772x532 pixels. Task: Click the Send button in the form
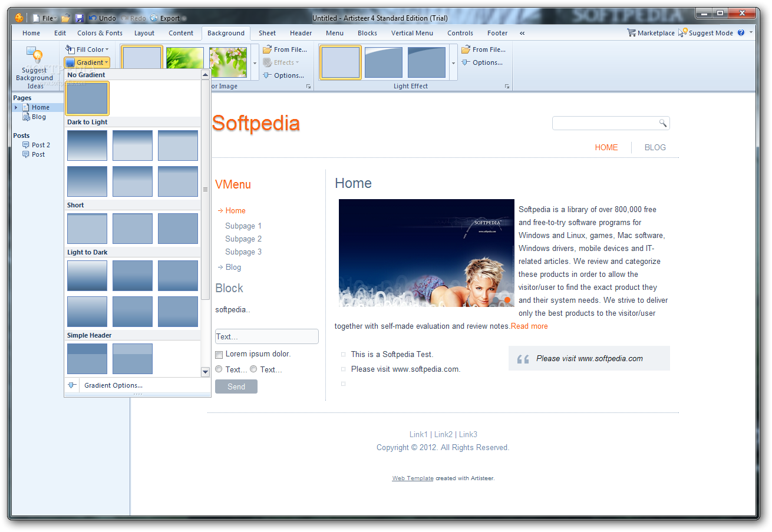[236, 386]
